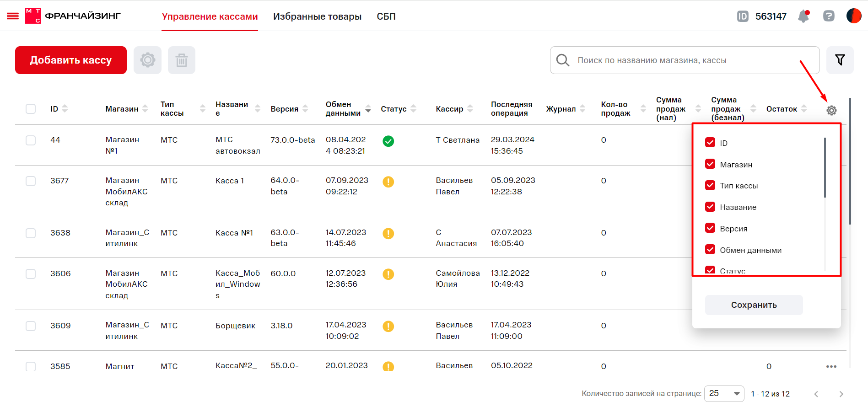Screen dimensions: 868x407
Task: Sort by Обмен данными column arrow
Action: 368,108
